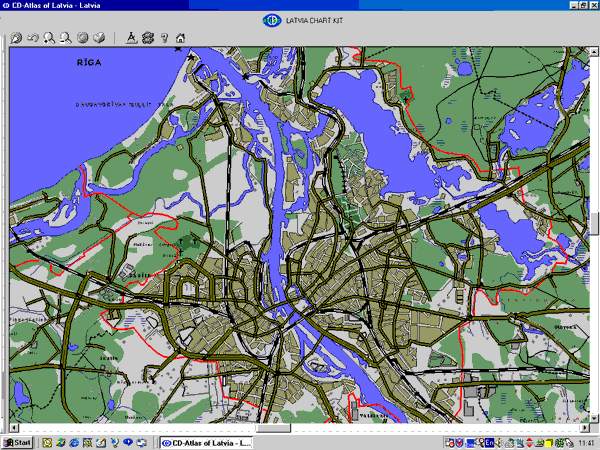Image resolution: width=600 pixels, height=450 pixels.
Task: Open the settings gear toolbar icon
Action: tap(148, 38)
